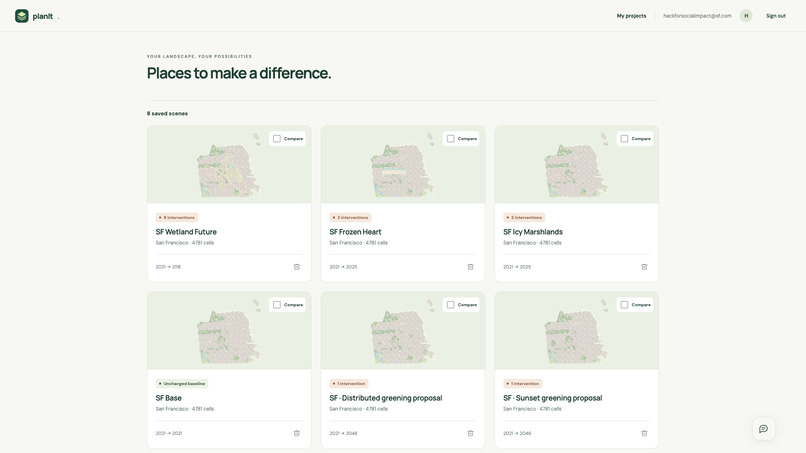Click the planIt brand name text
The image size is (806, 453).
(43, 16)
